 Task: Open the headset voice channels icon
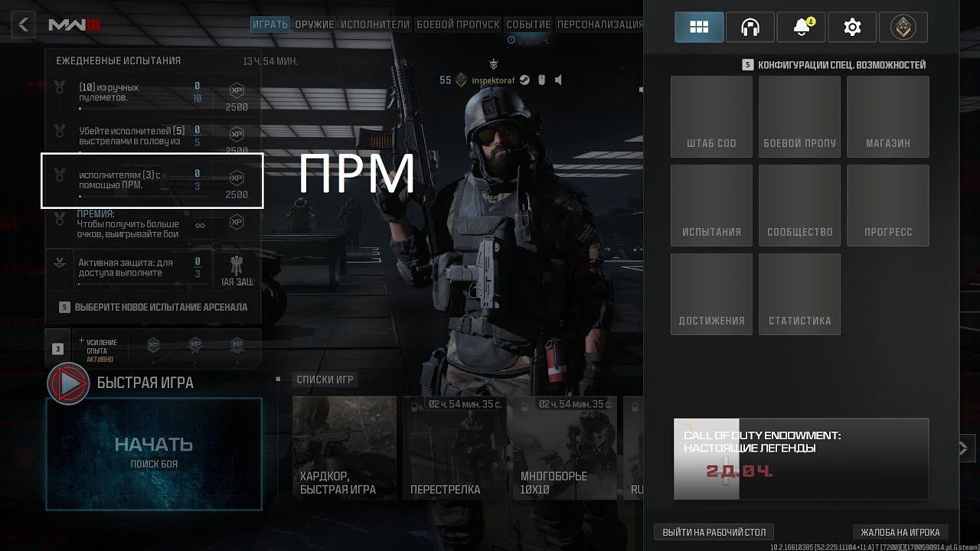click(750, 27)
